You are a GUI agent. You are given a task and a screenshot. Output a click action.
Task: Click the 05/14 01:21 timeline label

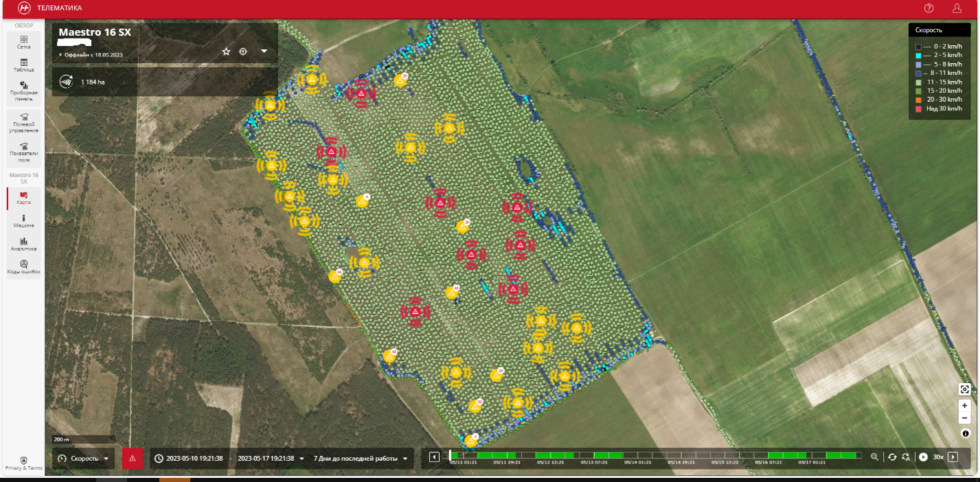(x=637, y=462)
